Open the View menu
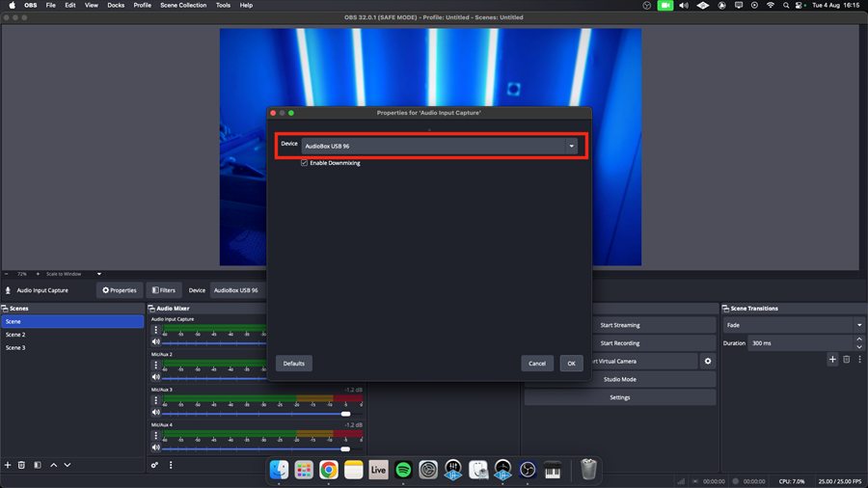 (92, 5)
